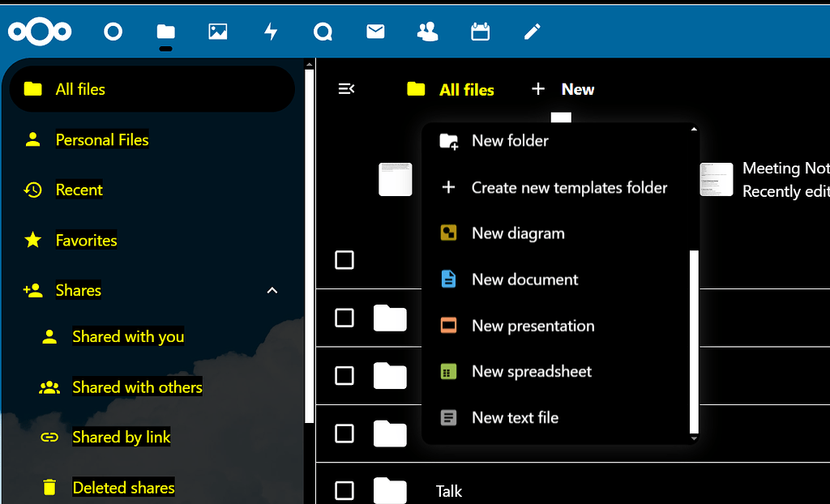
Task: Open Shared by link
Action: point(122,438)
